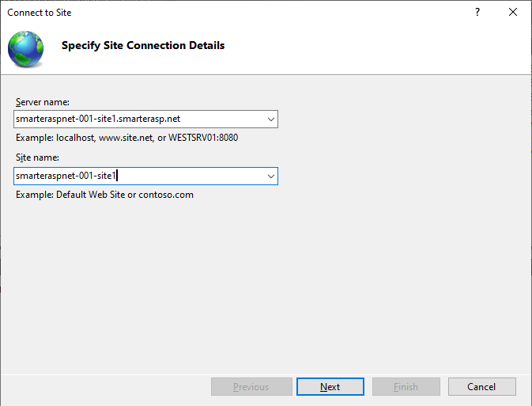This screenshot has height=406, width=532.
Task: Click the "Connect to Site" title bar text
Action: pos(39,13)
